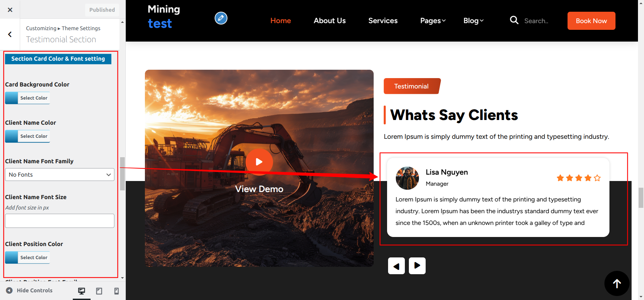Close the Customizer with the X icon
Image resolution: width=644 pixels, height=300 pixels.
pyautogui.click(x=10, y=10)
